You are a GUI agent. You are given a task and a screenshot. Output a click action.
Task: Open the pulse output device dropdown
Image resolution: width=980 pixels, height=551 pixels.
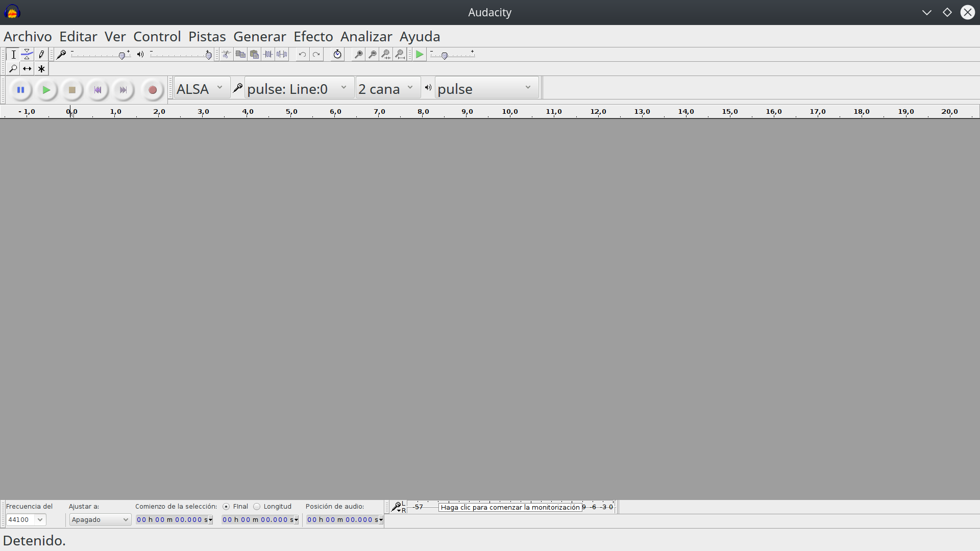click(x=486, y=88)
